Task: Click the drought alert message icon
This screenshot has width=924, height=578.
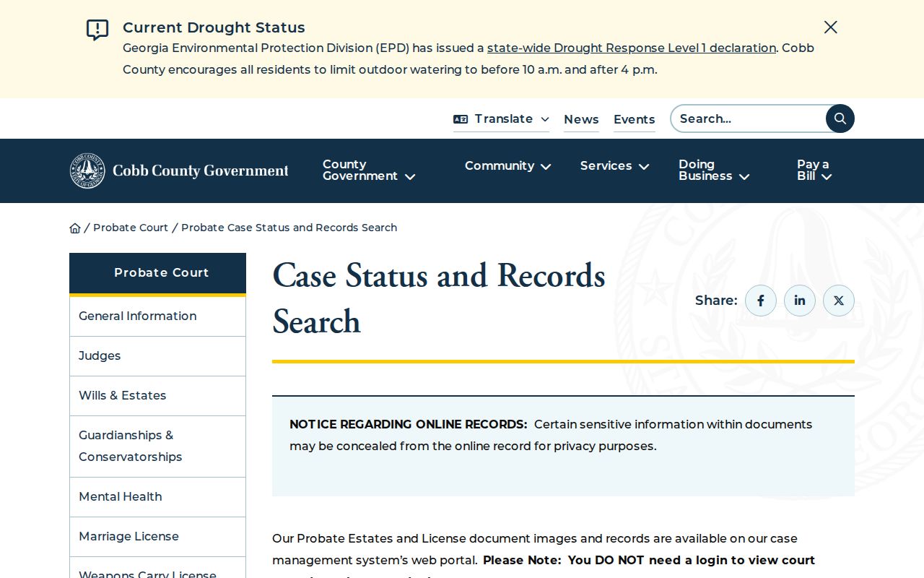Action: click(x=97, y=30)
